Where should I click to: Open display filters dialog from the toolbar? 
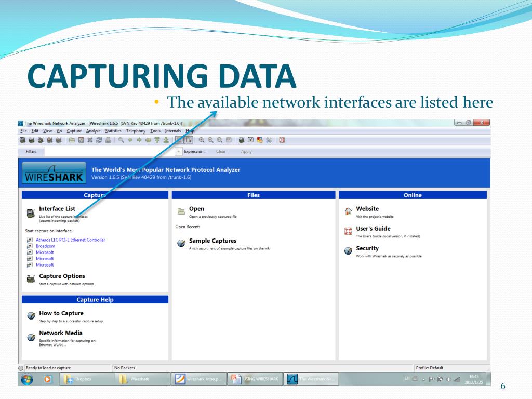point(251,140)
